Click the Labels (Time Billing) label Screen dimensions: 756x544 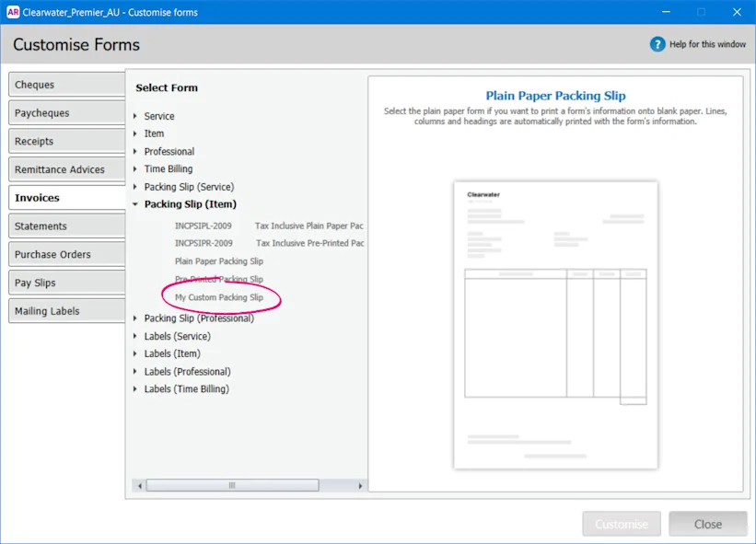[x=187, y=388]
